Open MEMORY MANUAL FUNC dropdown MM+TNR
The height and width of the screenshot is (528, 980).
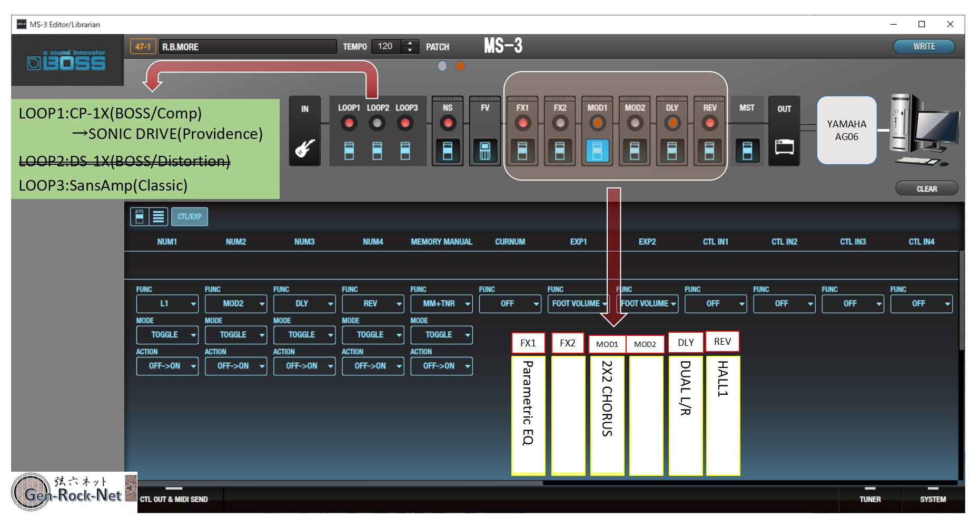(441, 304)
